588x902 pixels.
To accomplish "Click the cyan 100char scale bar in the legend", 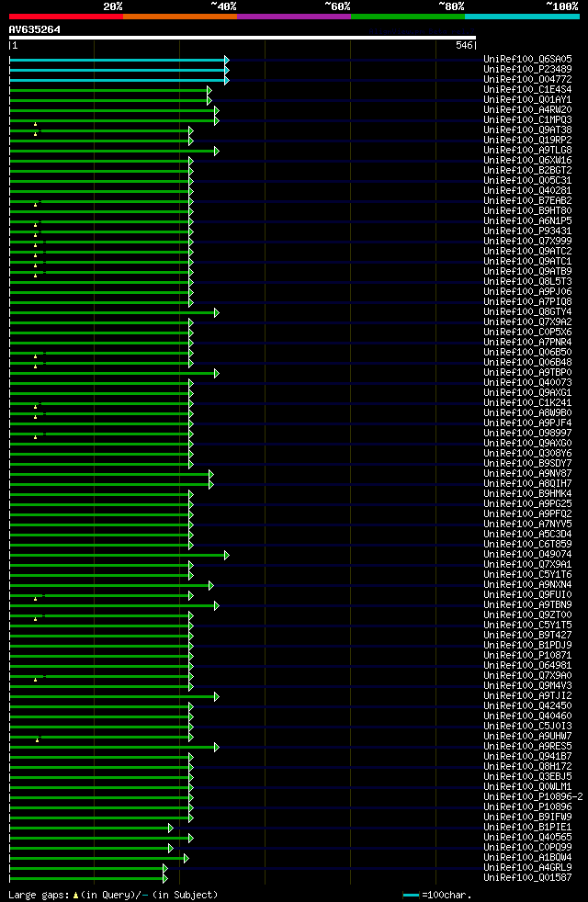I will click(x=411, y=895).
